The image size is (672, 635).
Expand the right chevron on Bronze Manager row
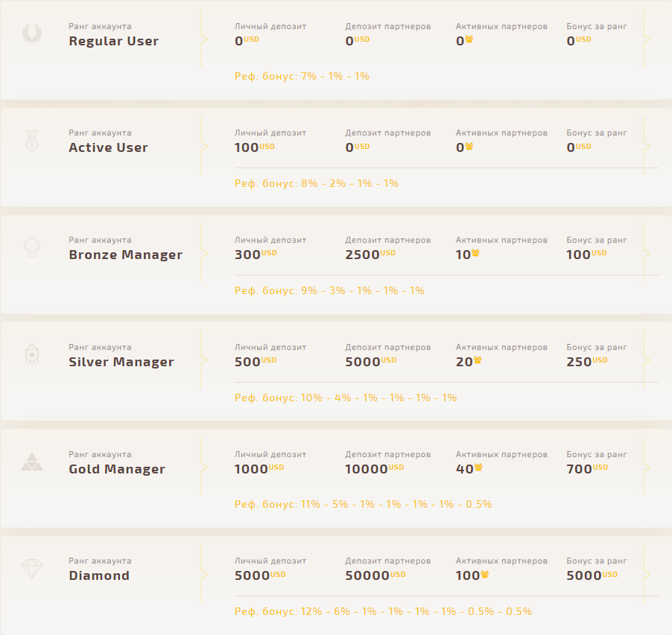[647, 254]
